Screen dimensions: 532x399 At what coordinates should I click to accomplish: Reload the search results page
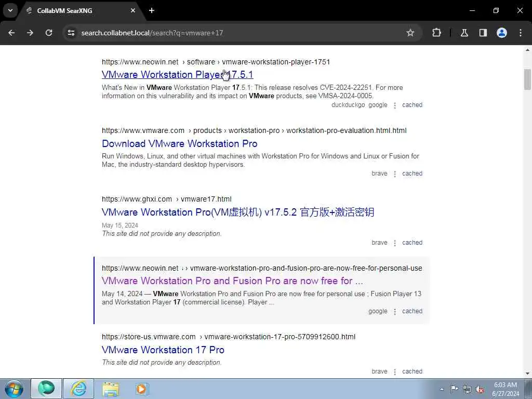pyautogui.click(x=49, y=33)
